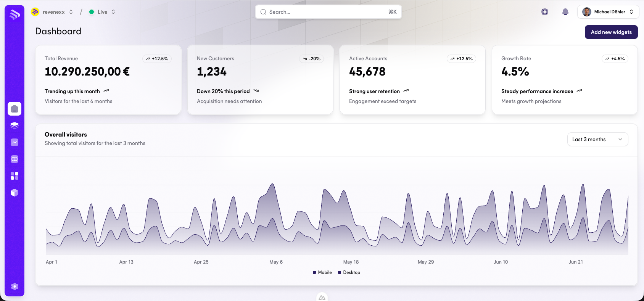Click the stacked layers sidebar icon
This screenshot has height=301, width=644.
point(14,126)
